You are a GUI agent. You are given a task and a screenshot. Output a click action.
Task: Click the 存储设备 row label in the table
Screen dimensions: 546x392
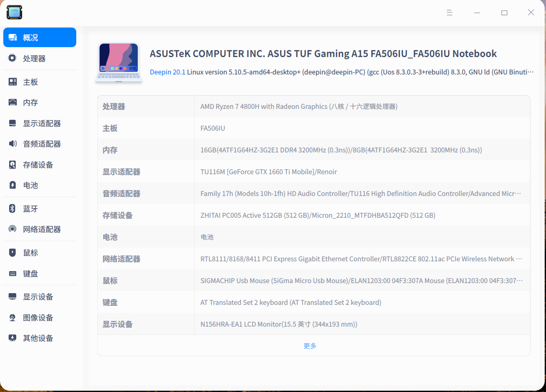118,215
